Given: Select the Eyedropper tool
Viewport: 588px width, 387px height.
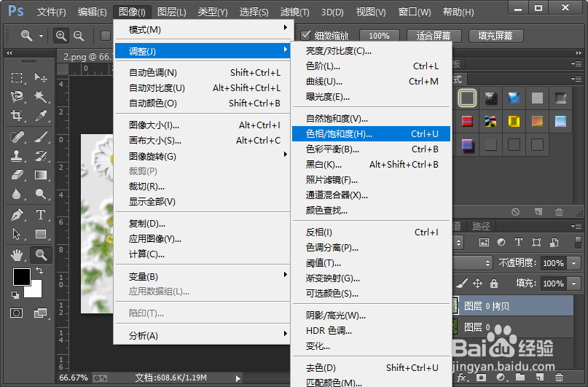Looking at the screenshot, I should 41,115.
